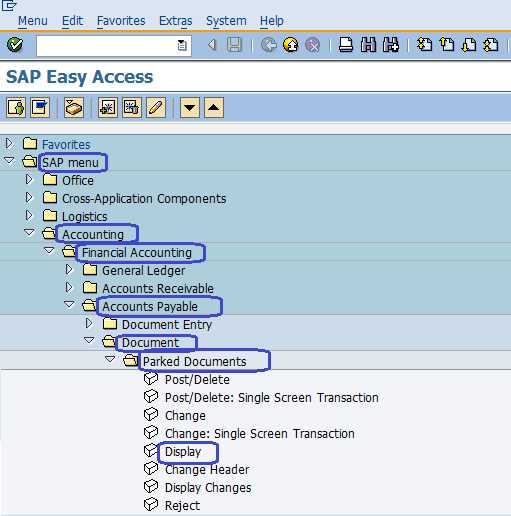This screenshot has width=511, height=516.
Task: Click the User Menu icon
Action: pos(16,107)
